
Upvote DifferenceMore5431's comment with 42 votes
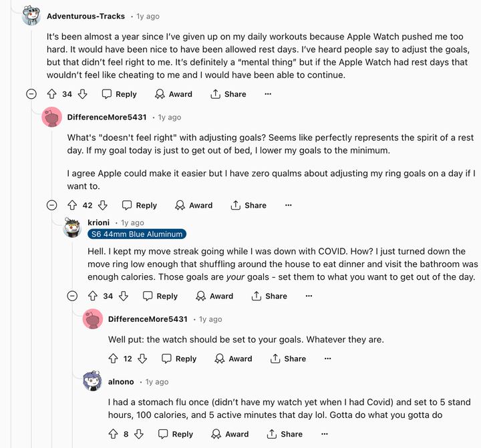pyautogui.click(x=72, y=205)
